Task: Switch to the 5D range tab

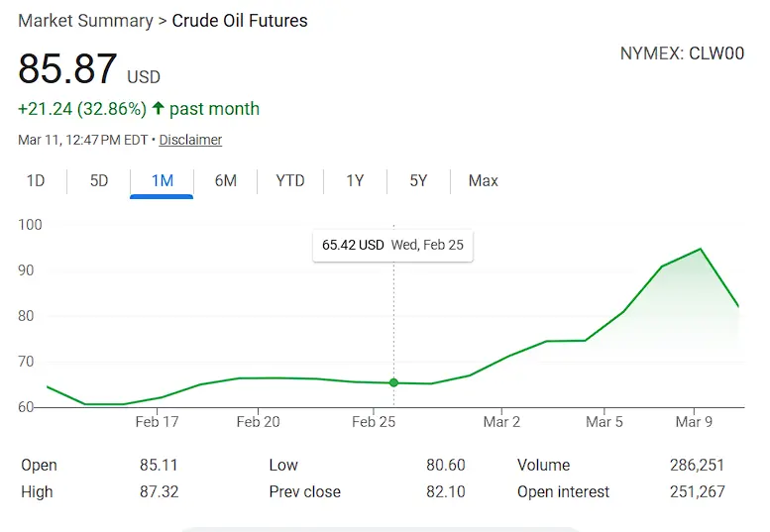Action: [x=99, y=180]
